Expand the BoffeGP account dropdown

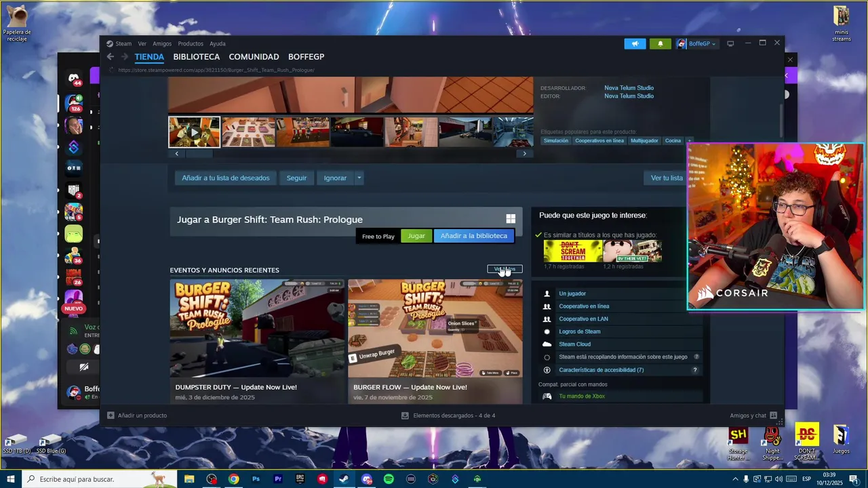[713, 44]
